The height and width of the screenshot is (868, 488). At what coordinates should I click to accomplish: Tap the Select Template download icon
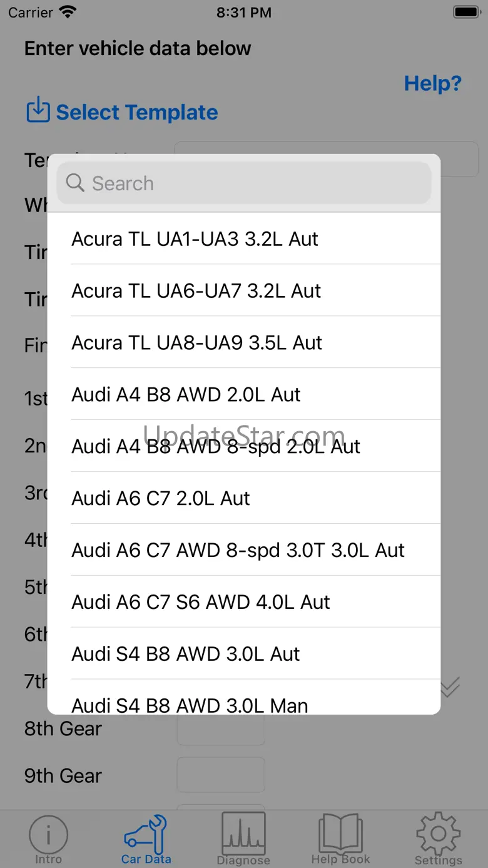click(x=38, y=111)
